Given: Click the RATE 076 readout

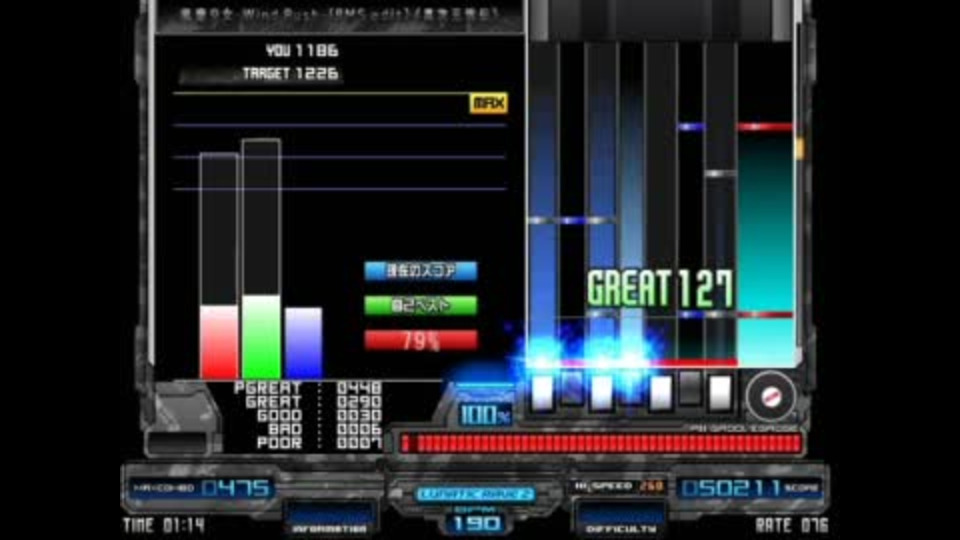Looking at the screenshot, I should click(x=792, y=525).
